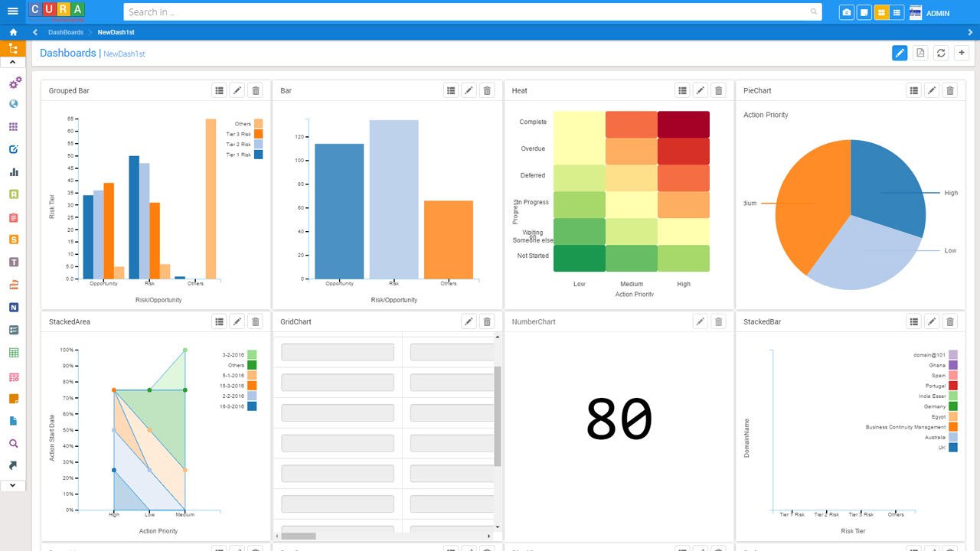Open the gears settings icon in sidebar
The width and height of the screenshot is (980, 551).
coord(14,82)
